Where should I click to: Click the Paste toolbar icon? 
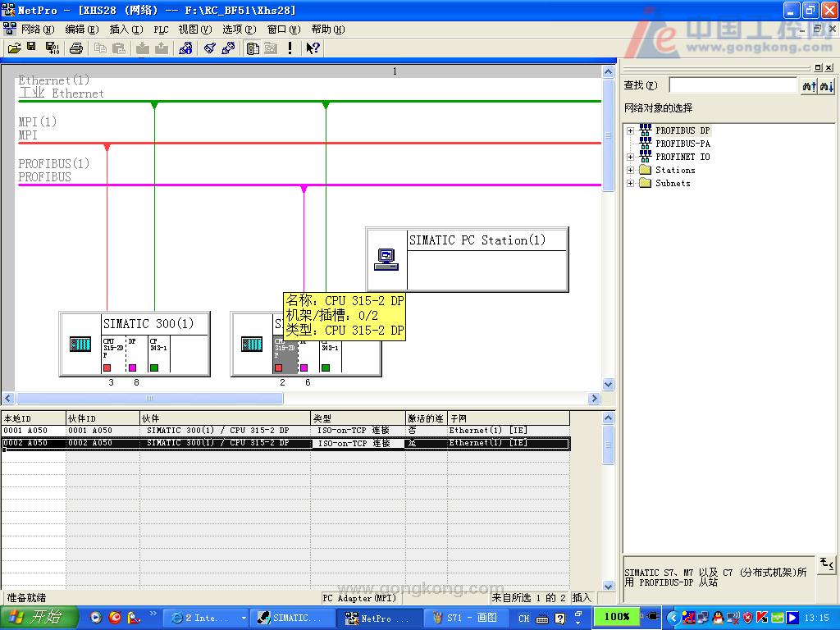tap(119, 48)
